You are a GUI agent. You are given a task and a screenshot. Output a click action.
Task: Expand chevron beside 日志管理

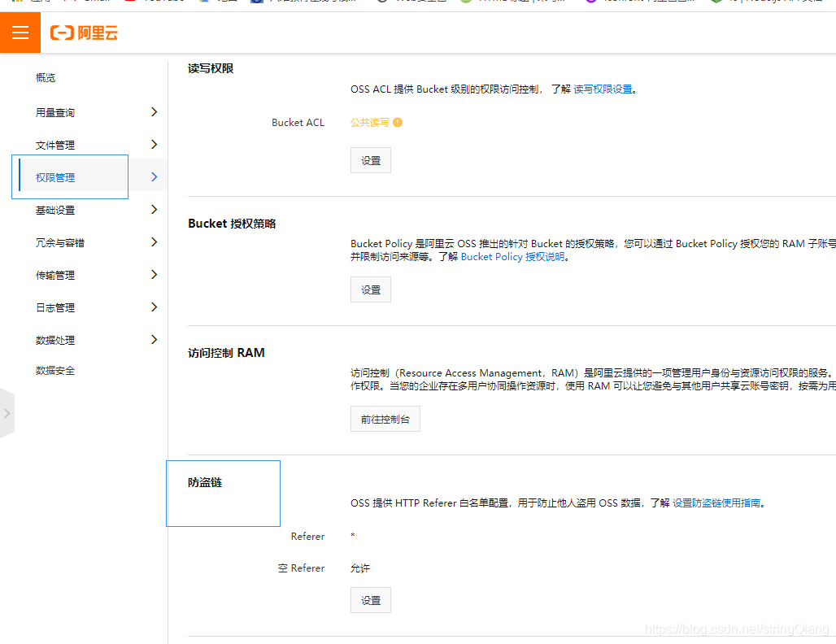click(154, 307)
